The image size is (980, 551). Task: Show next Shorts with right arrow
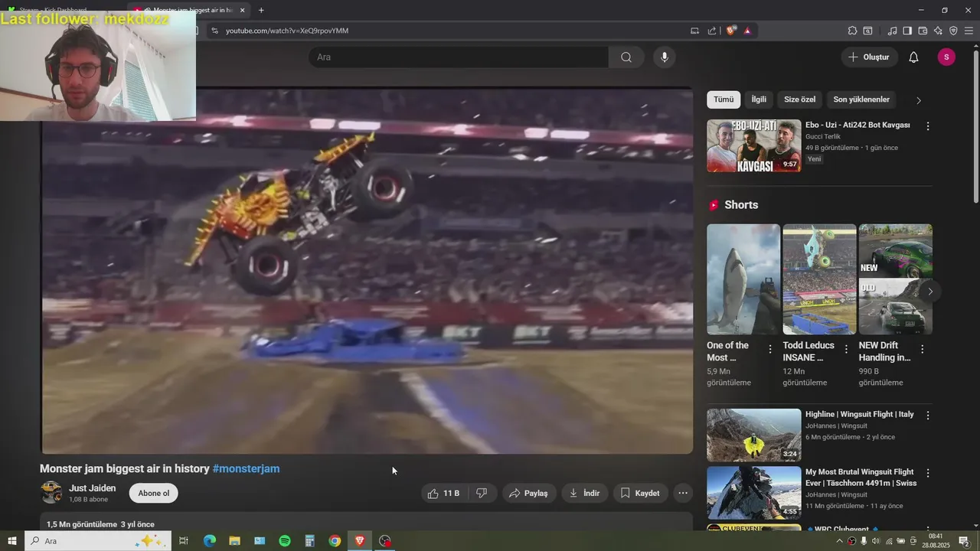[930, 292]
